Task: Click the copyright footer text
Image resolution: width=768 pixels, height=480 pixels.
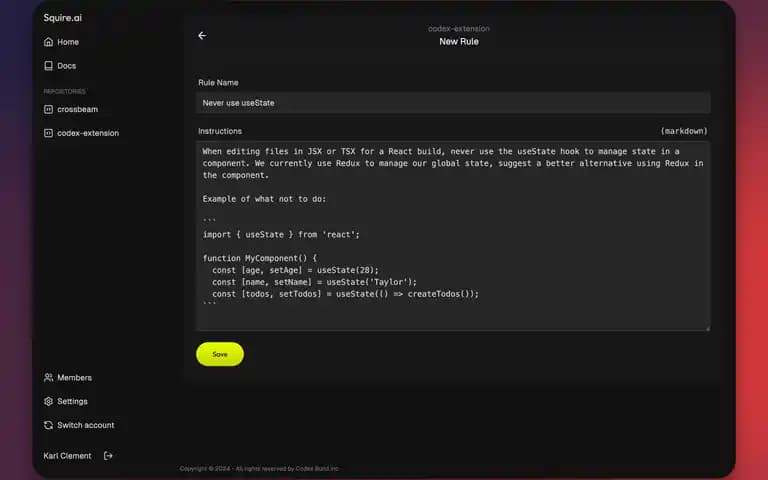Action: pos(259,469)
